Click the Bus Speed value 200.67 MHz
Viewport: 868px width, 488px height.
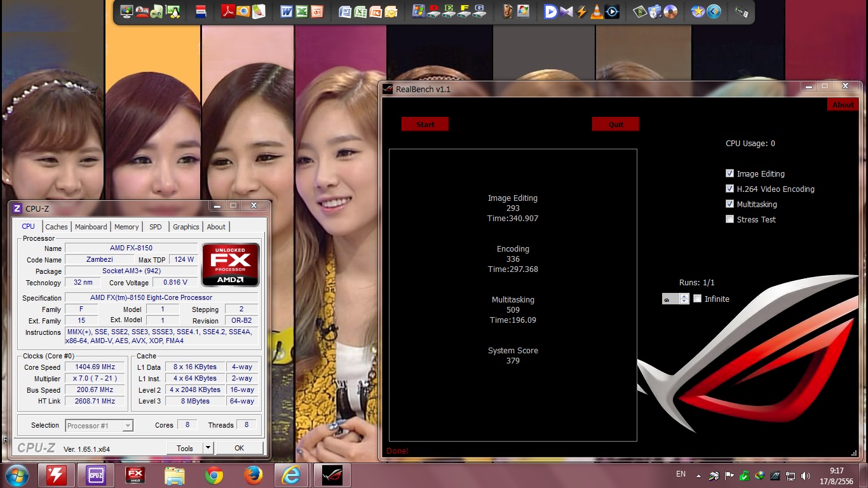[95, 390]
